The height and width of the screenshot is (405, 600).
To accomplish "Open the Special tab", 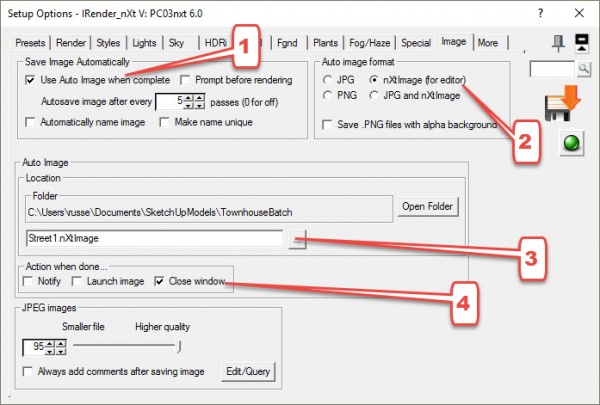I will click(416, 43).
